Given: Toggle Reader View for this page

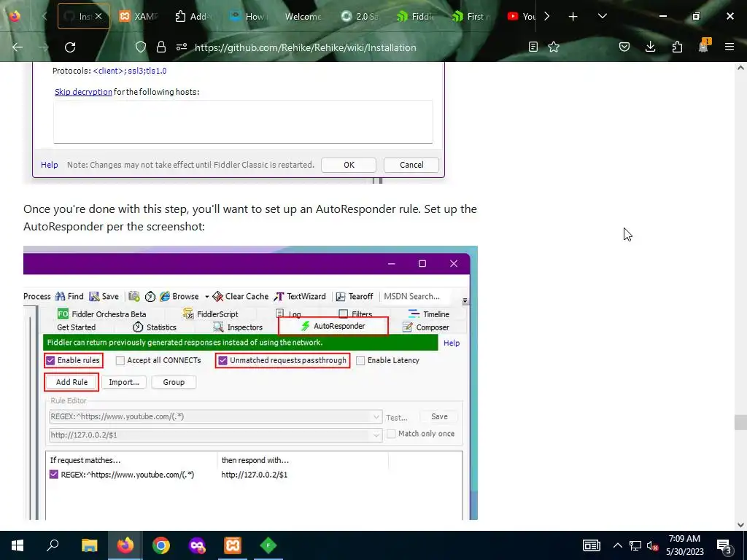Looking at the screenshot, I should (x=533, y=47).
